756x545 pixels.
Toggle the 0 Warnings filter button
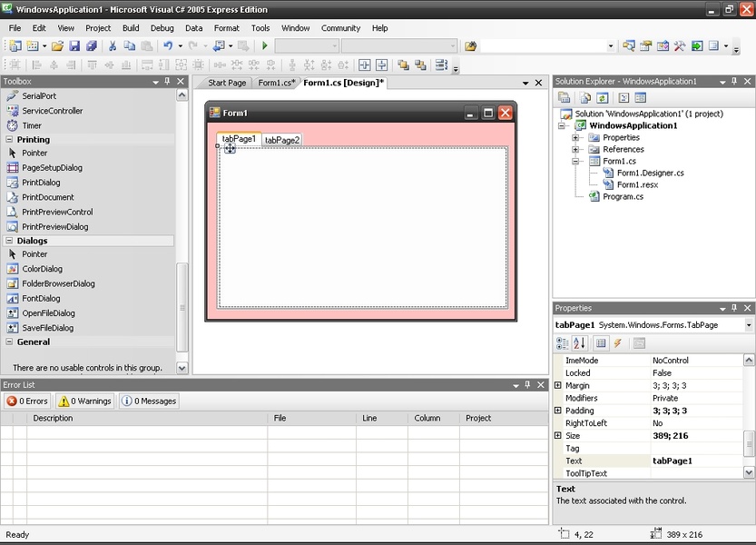point(84,401)
